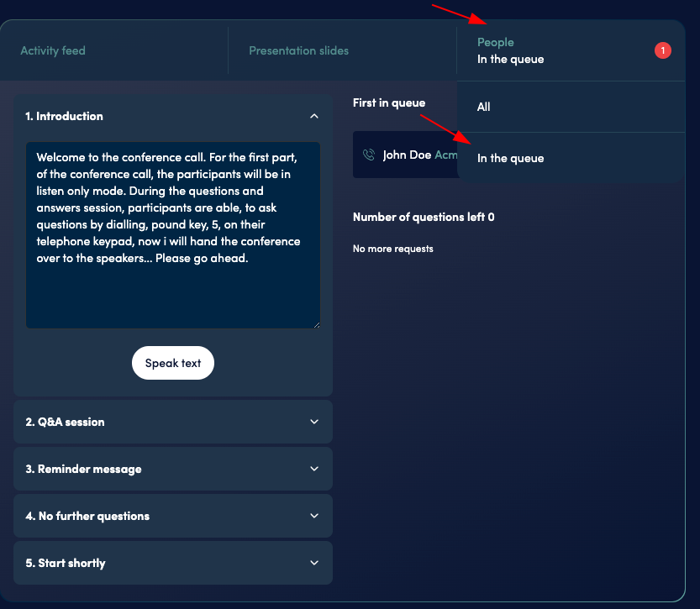Select the All option in People menu
The width and height of the screenshot is (700, 609).
point(484,107)
